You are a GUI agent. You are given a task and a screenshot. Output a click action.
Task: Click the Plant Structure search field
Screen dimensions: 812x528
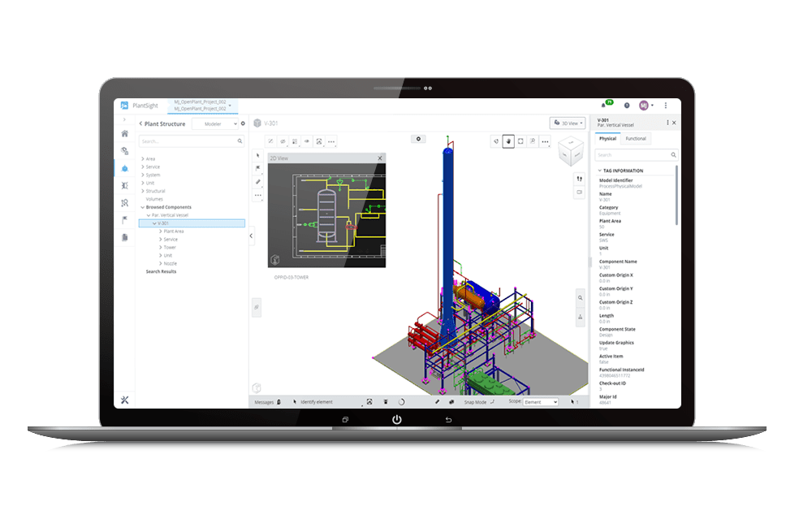pyautogui.click(x=188, y=141)
